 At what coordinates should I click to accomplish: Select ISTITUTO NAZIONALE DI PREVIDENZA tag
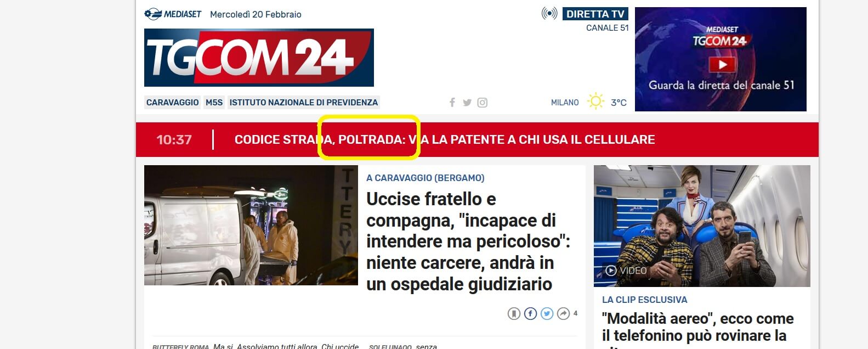[x=304, y=103]
